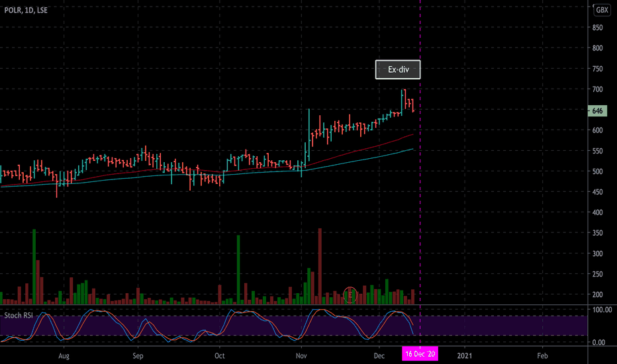Click the 450 price axis label
This screenshot has height=364, width=617.
[x=597, y=192]
